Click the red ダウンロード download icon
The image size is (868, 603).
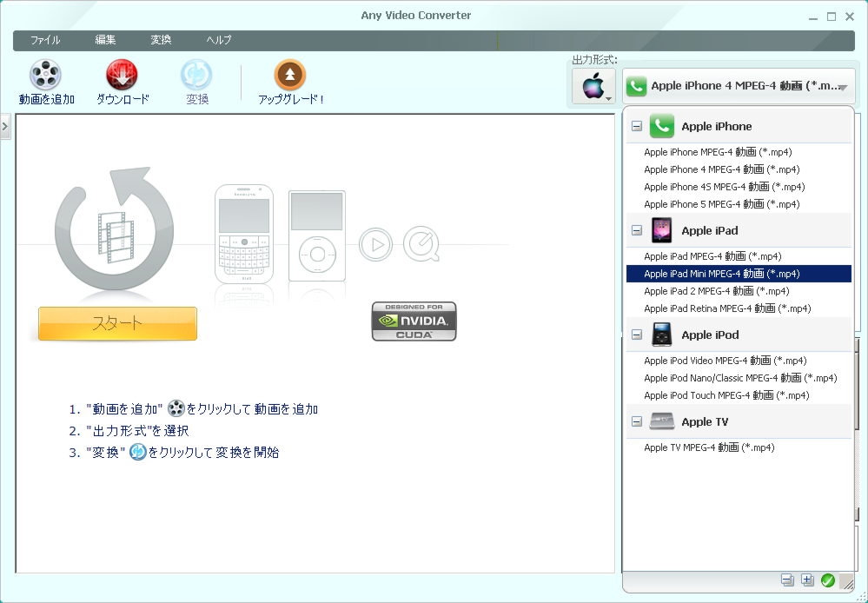[122, 75]
